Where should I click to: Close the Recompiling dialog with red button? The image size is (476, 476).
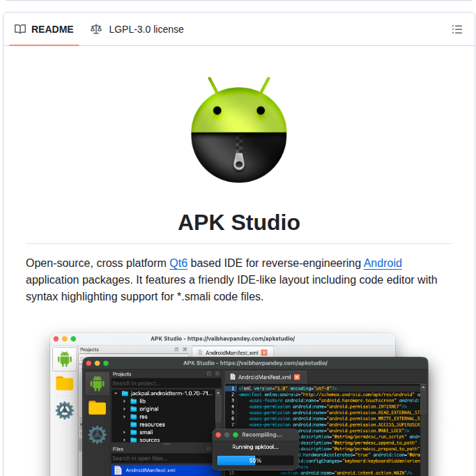(x=218, y=435)
